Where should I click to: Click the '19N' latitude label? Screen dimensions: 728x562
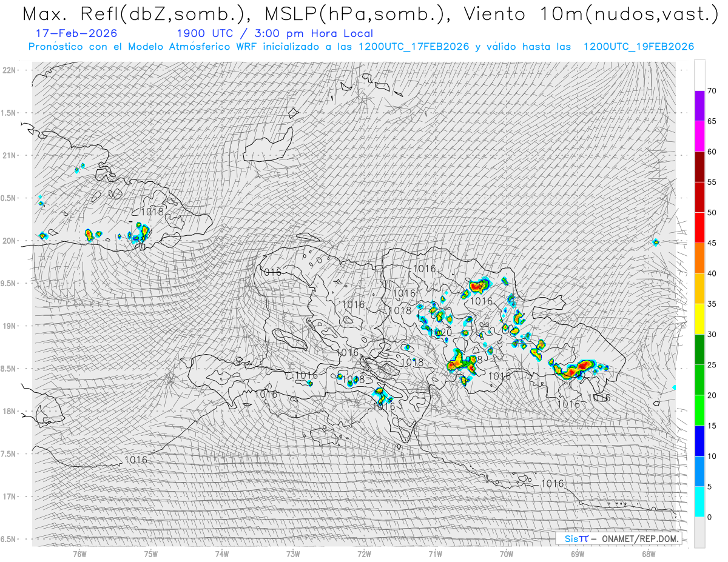coord(9,326)
